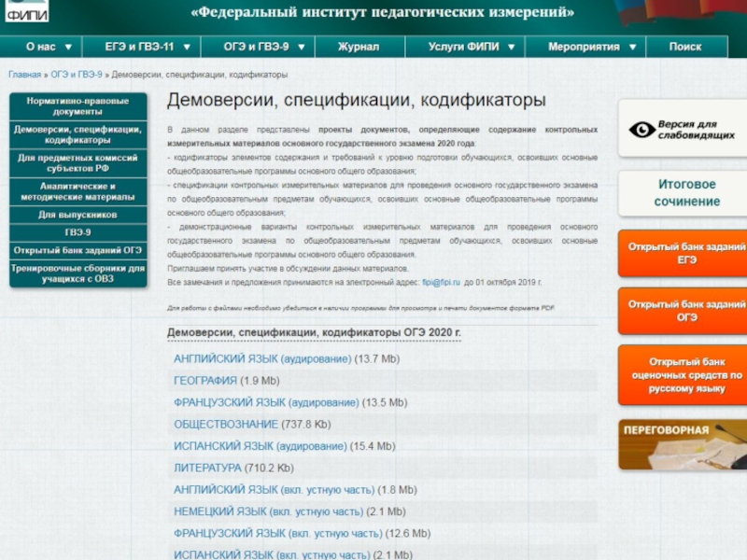Open the О нас menu label

coord(40,47)
